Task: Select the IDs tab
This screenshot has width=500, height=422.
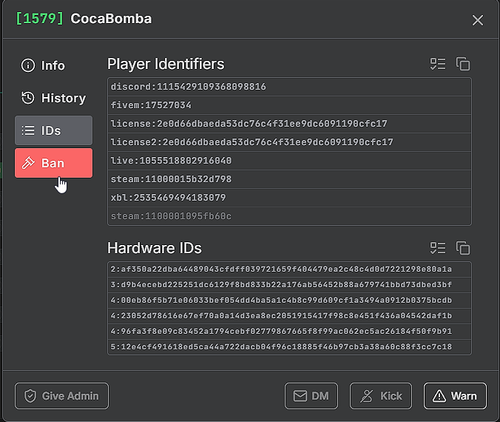Action: point(53,130)
